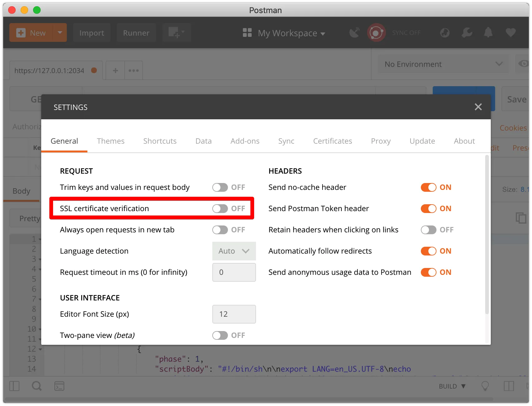Switch to the Shortcuts settings tab
This screenshot has height=406, width=532.
(x=160, y=141)
